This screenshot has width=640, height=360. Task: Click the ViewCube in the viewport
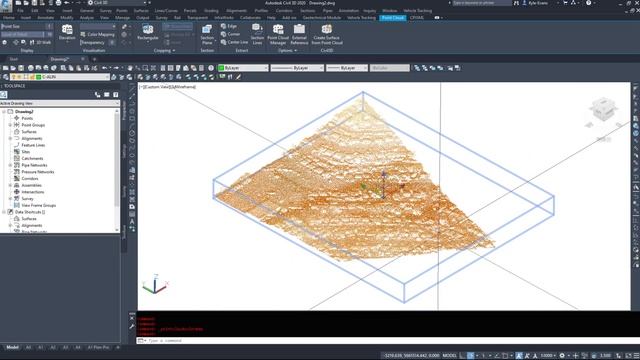pos(603,109)
